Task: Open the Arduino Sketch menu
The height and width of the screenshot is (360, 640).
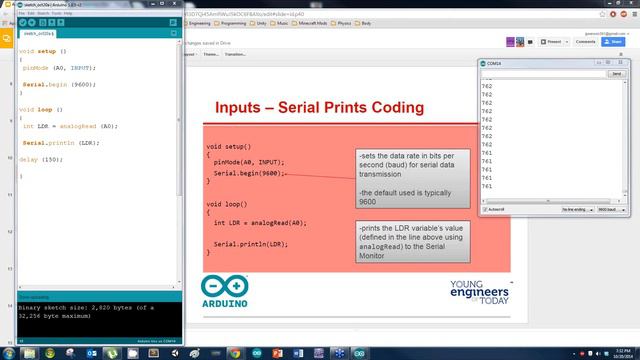Action: pyautogui.click(x=43, y=13)
